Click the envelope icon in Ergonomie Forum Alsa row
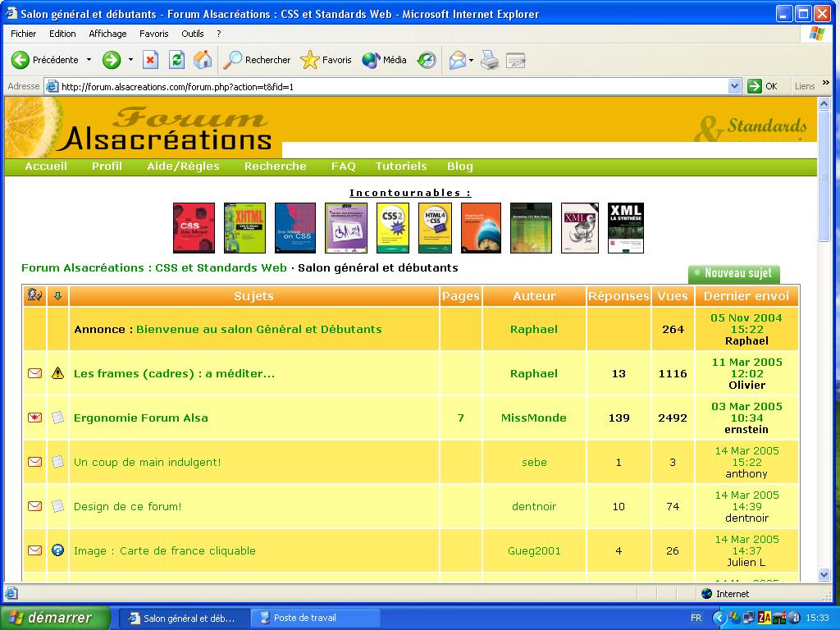 (34, 418)
